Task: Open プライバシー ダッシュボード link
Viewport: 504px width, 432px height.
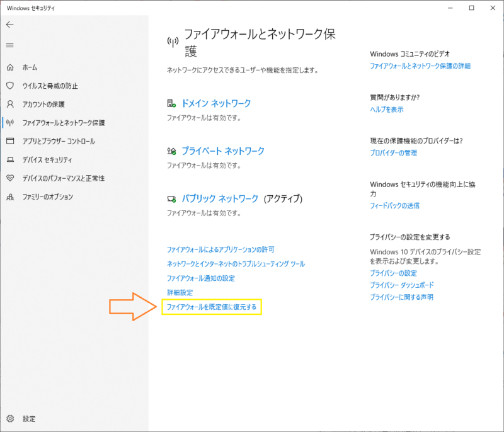Action: [402, 285]
